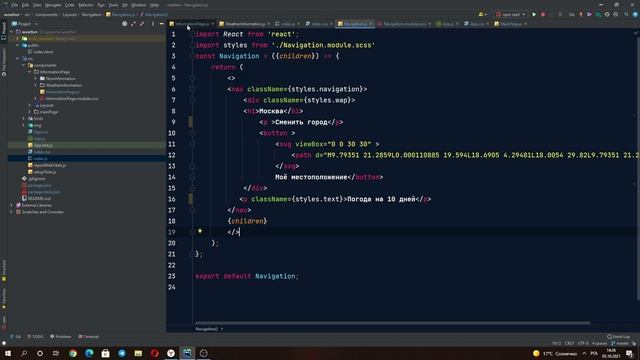
Task: Select index.html in the project tree
Action: pyautogui.click(x=41, y=52)
